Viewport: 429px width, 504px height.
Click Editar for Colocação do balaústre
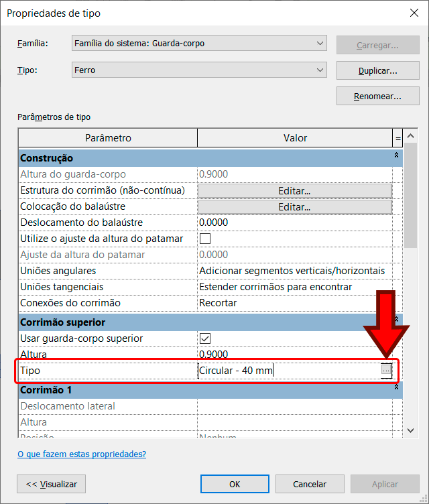click(x=294, y=206)
